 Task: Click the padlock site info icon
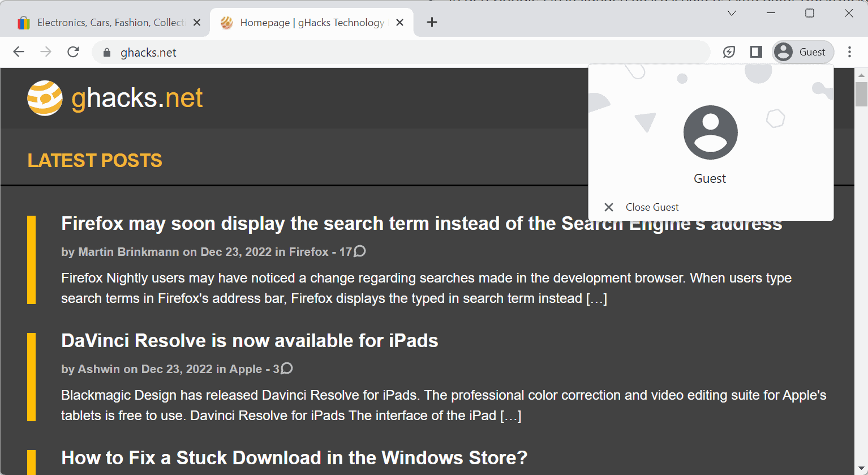tap(107, 53)
